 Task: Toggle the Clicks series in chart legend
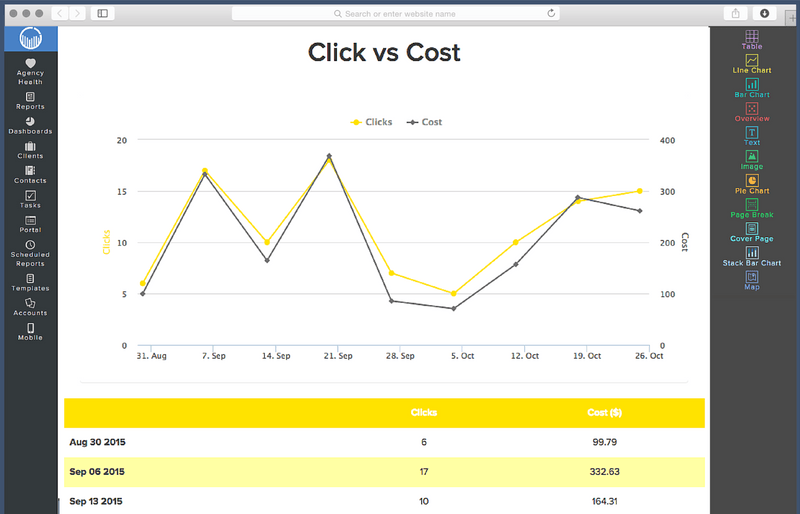coord(371,122)
